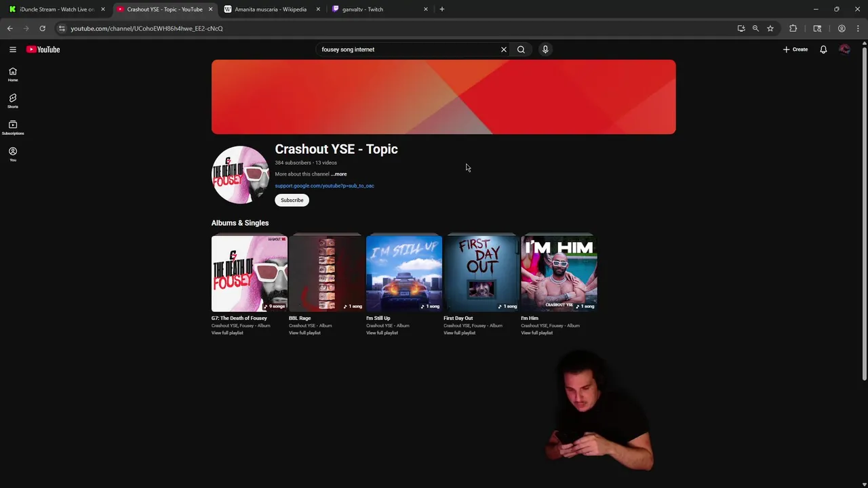The image size is (868, 488).
Task: Open the BBL Rage album thumbnail
Action: pyautogui.click(x=327, y=273)
